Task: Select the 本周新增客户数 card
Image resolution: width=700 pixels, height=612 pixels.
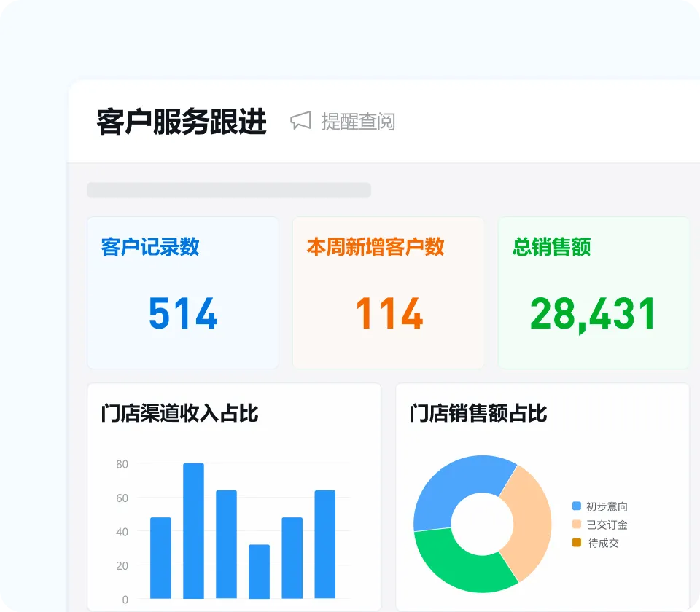Action: 388,291
